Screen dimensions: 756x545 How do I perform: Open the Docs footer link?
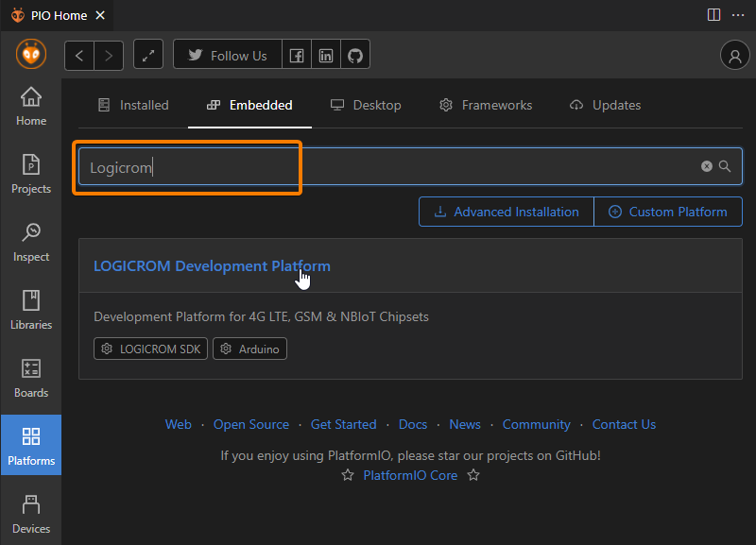pyautogui.click(x=413, y=424)
